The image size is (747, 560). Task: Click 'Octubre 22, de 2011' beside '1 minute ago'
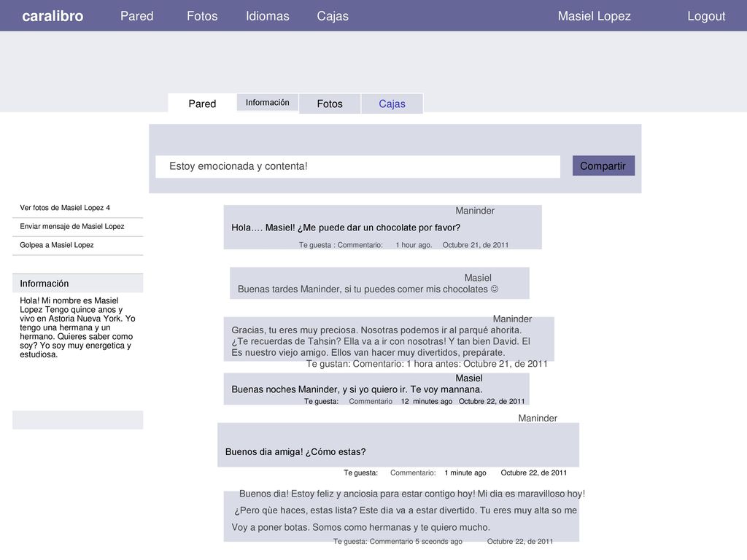point(533,472)
